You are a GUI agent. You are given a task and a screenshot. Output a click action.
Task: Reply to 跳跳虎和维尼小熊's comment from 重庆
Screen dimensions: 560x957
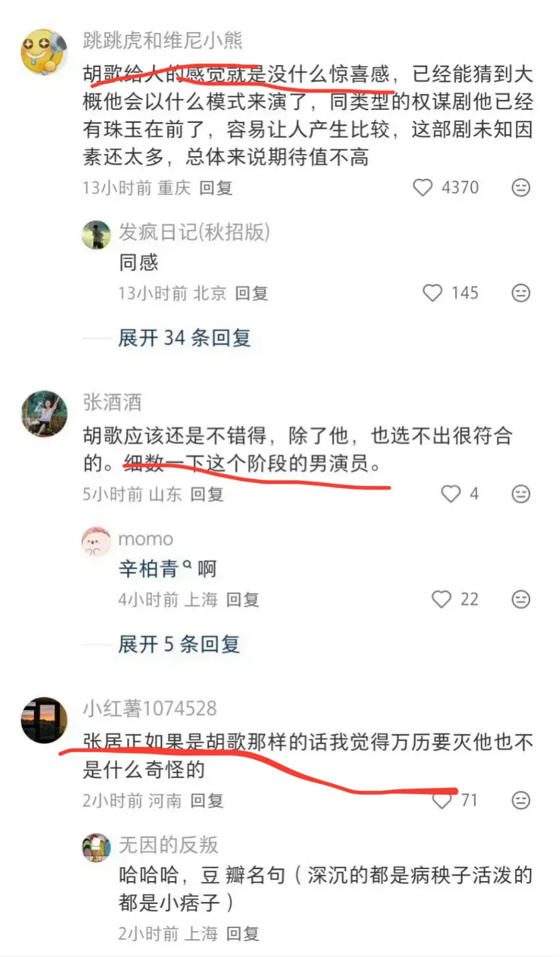tap(216, 188)
